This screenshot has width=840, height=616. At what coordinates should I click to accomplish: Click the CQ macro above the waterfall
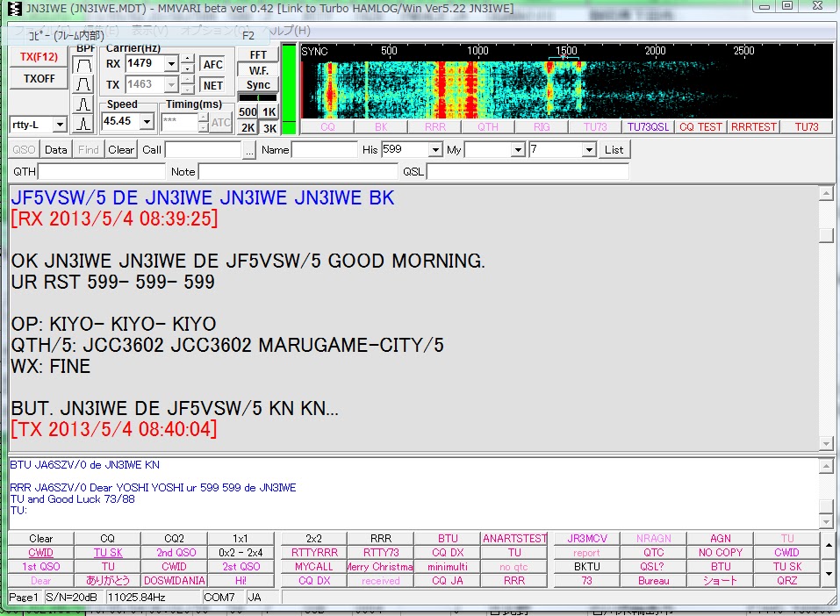(327, 127)
